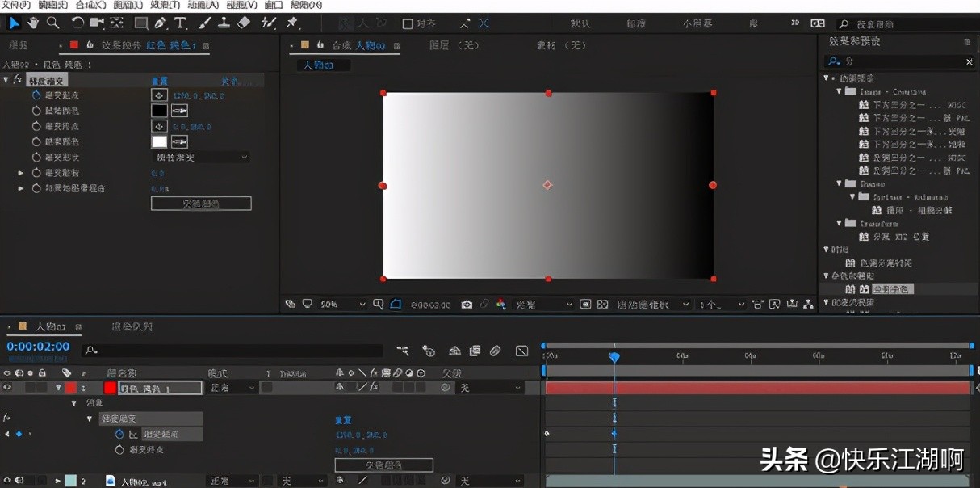Open the 渐变形状 gradient shape dropdown
This screenshot has height=488, width=980.
(x=202, y=157)
